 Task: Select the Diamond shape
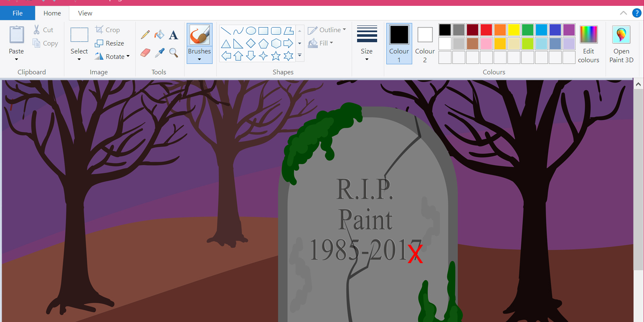pyautogui.click(x=251, y=43)
